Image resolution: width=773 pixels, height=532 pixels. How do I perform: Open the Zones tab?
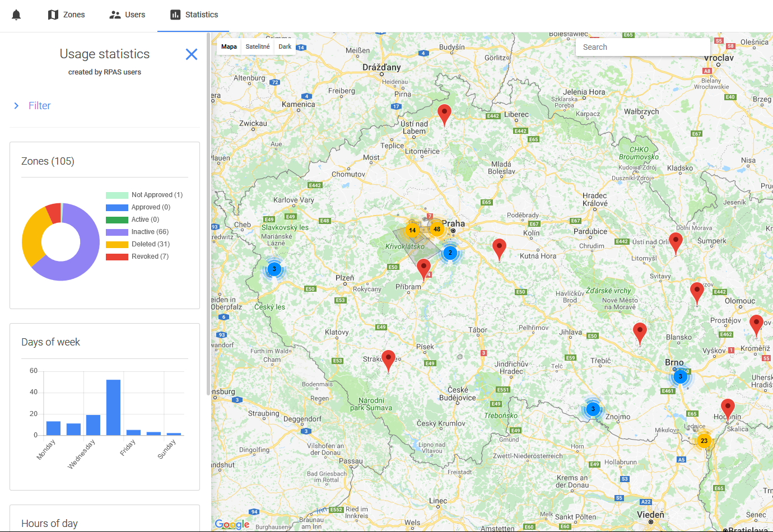66,15
